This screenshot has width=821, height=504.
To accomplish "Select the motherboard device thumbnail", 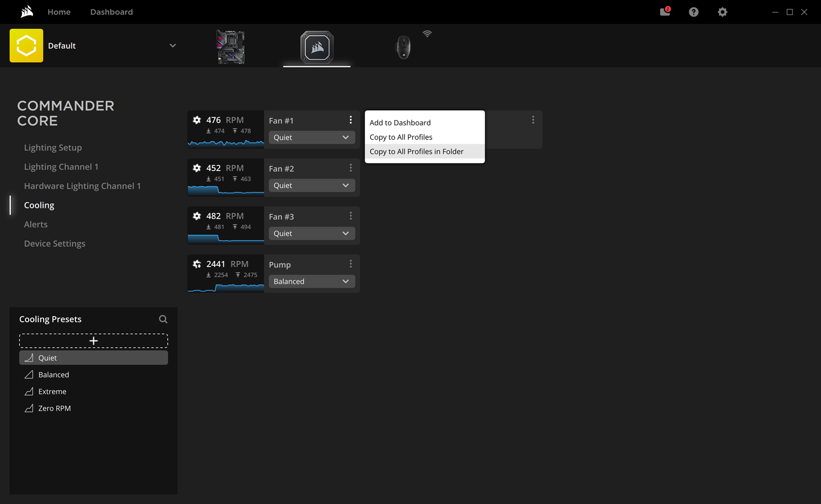I will tap(230, 47).
